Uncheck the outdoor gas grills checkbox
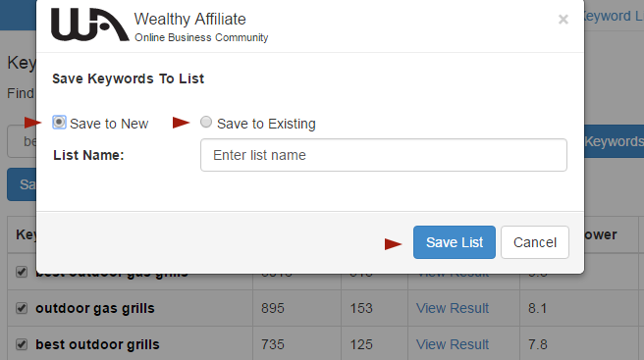The image size is (644, 360). click(x=22, y=308)
